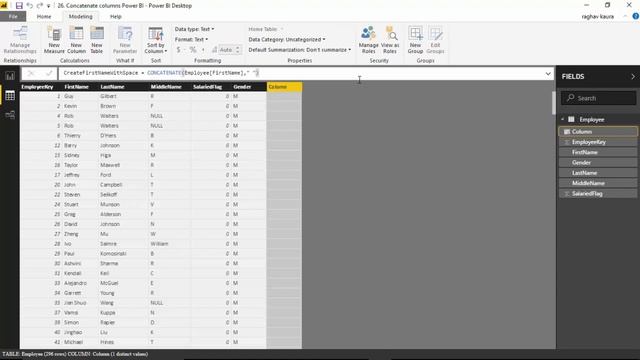Open Data Category Uncategorized dropdown
Viewport: 640px width, 360px height.
[287, 39]
